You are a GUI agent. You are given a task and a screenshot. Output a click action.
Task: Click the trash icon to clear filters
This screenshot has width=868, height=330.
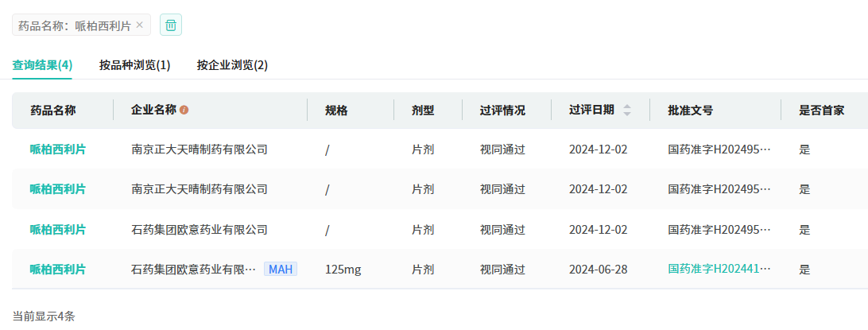pos(171,25)
